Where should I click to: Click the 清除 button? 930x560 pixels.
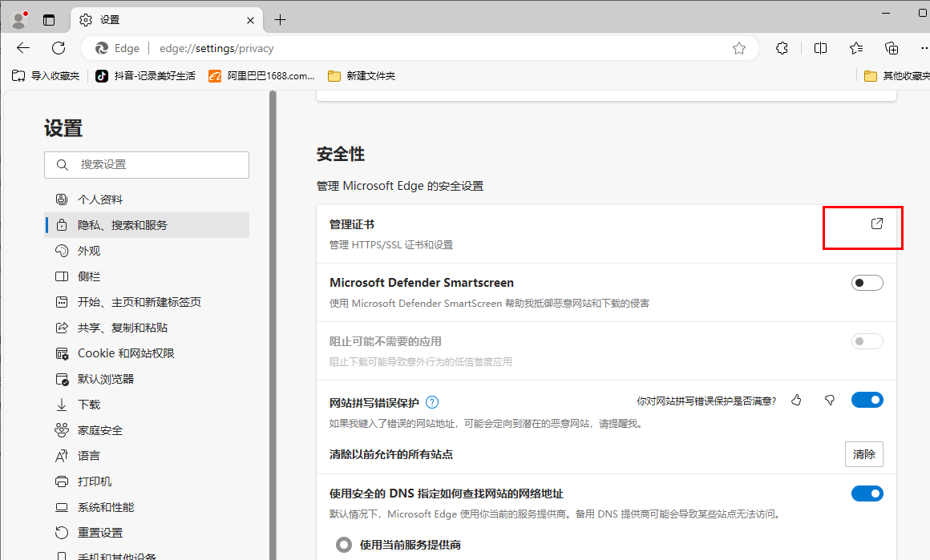[x=864, y=454]
